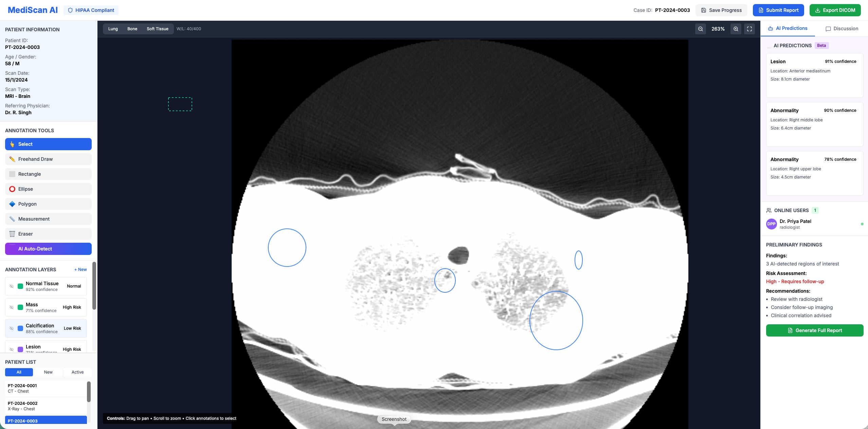Select the Polygon tool
This screenshot has width=868, height=429.
48,204
